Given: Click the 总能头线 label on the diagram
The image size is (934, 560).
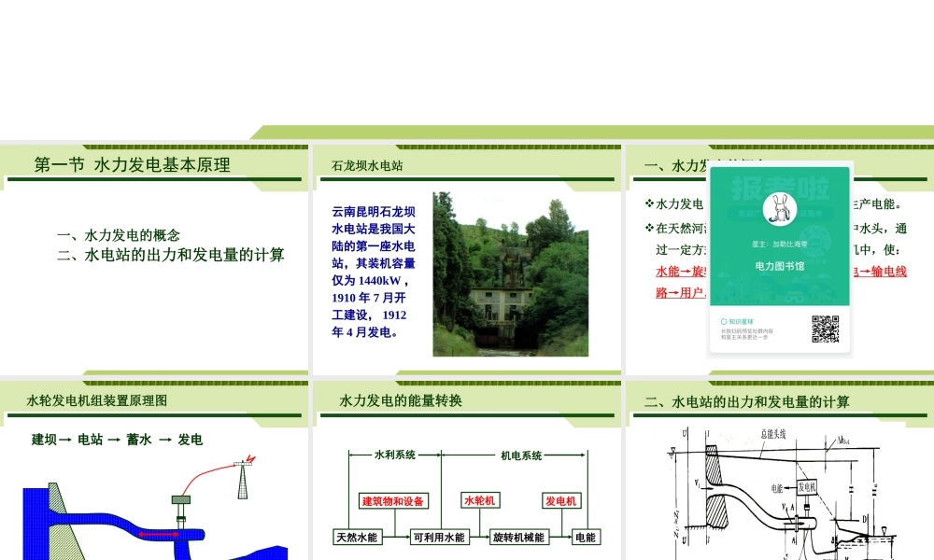Looking at the screenshot, I should (775, 433).
